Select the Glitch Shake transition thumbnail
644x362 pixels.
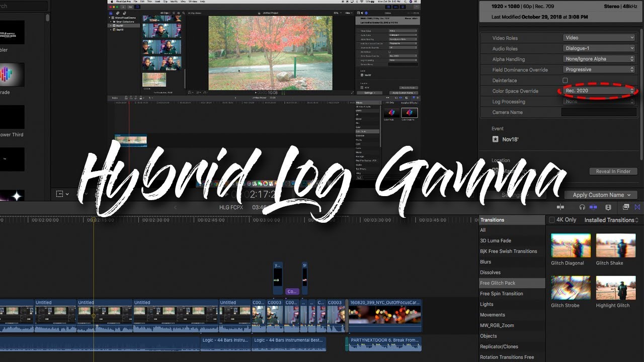click(616, 245)
